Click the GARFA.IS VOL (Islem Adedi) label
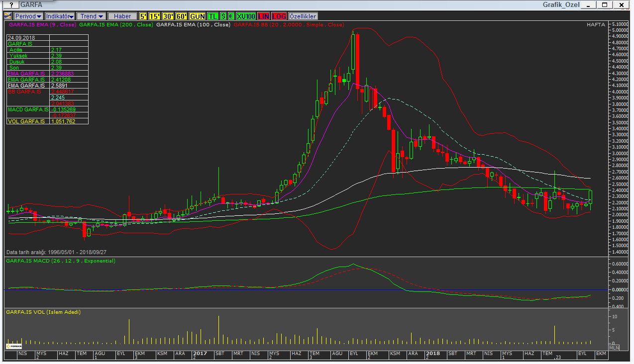 click(x=43, y=312)
